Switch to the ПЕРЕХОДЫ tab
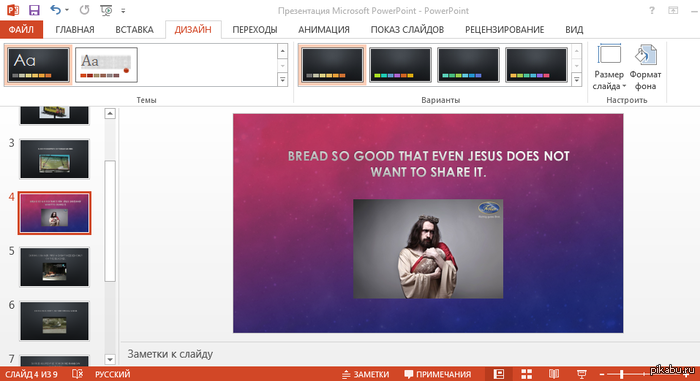700x381 pixels. (254, 29)
